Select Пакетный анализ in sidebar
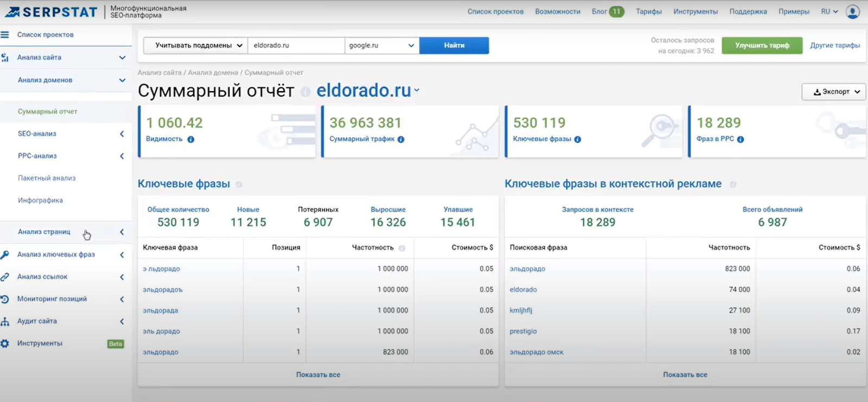868x402 pixels. 47,178
